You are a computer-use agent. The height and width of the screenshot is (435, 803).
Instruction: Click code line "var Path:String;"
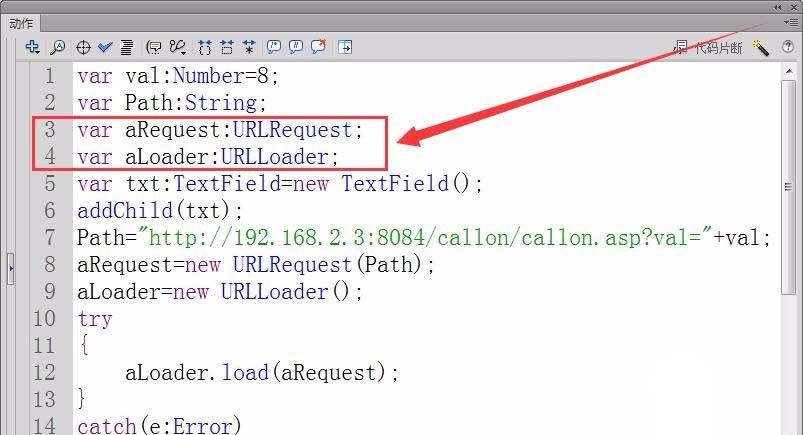pos(172,102)
